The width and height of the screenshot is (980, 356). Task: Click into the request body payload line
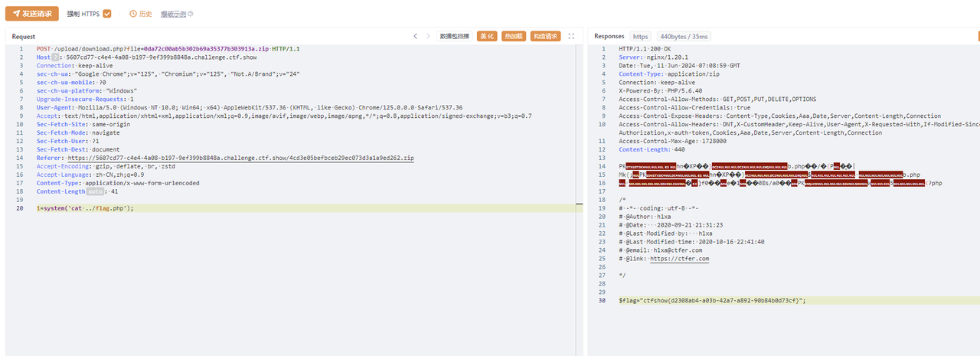coord(85,208)
